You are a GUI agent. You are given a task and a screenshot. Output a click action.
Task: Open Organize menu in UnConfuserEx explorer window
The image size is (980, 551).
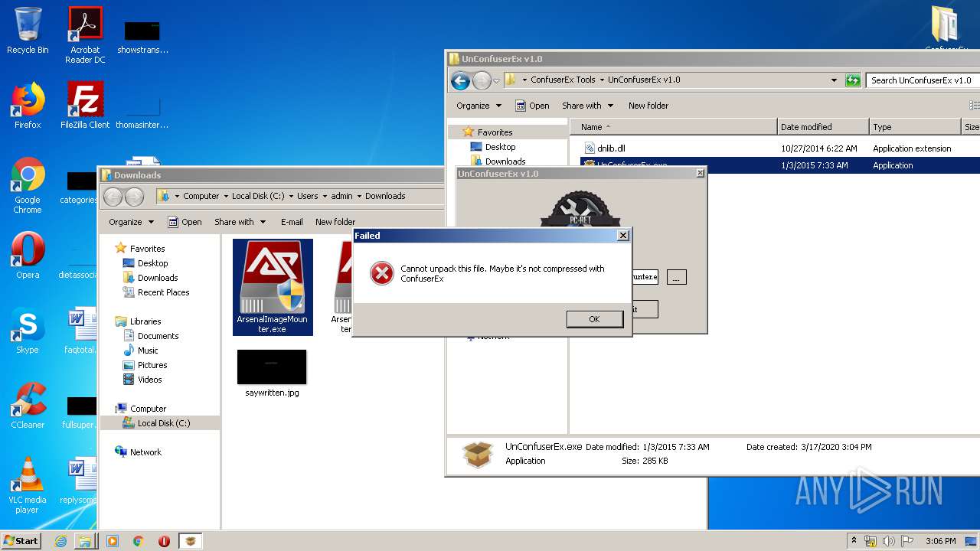tap(479, 106)
